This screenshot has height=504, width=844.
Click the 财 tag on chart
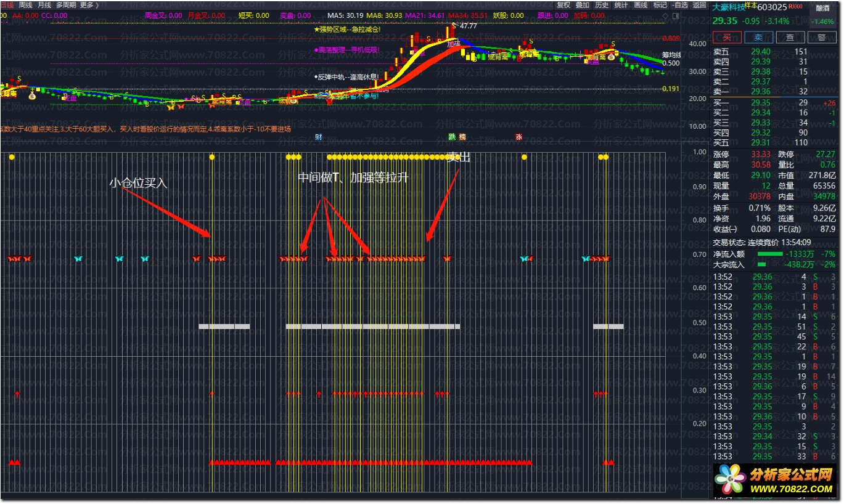coord(318,137)
